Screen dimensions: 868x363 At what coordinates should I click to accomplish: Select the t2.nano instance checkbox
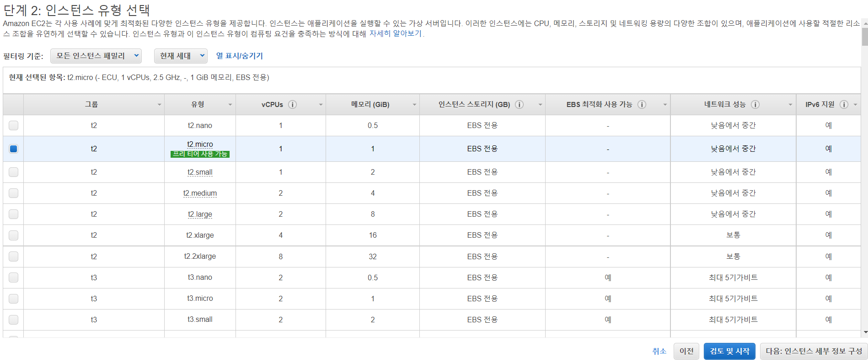[x=14, y=125]
